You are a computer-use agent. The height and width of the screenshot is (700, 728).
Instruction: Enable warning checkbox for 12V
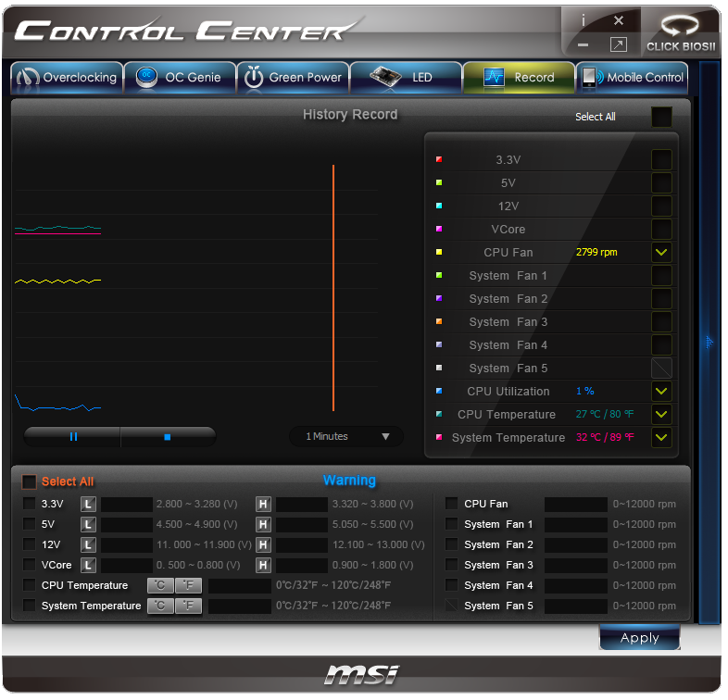(30, 544)
